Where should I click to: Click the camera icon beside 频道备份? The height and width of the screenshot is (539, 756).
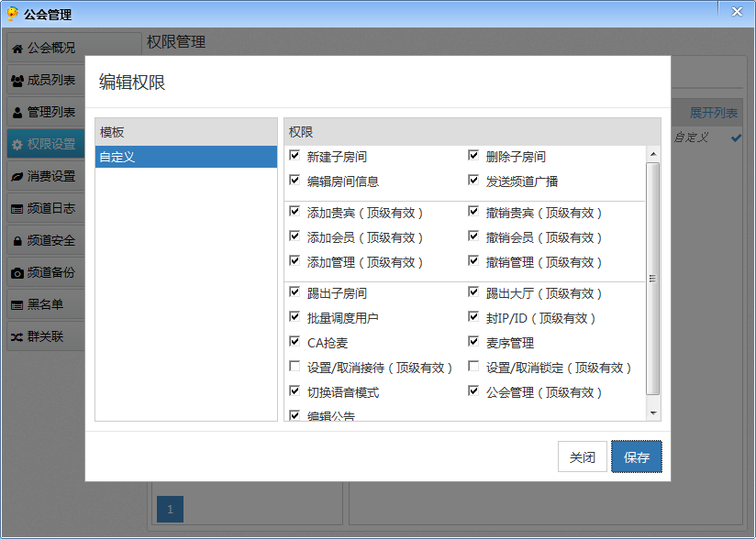(17, 273)
